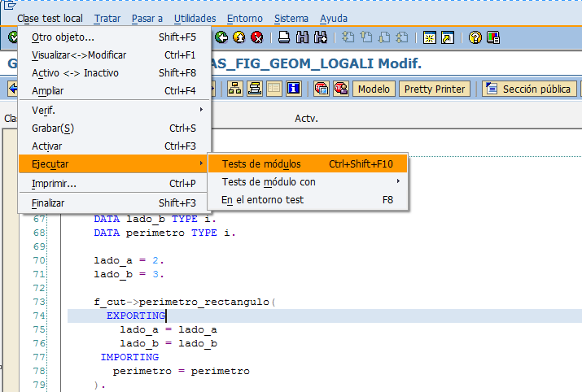Click code line lado_a = 2
This screenshot has height=392, width=582.
coord(129,260)
